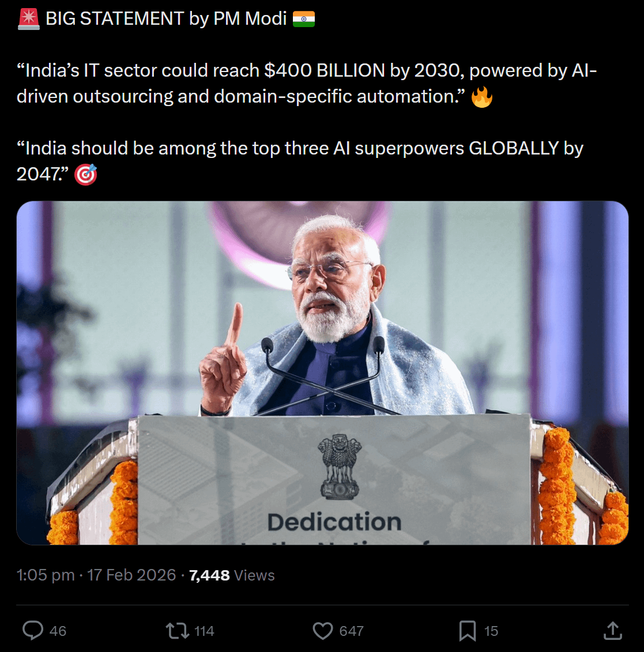
Task: Open the 1:05 pm timestamp link
Action: pyautogui.click(x=46, y=575)
